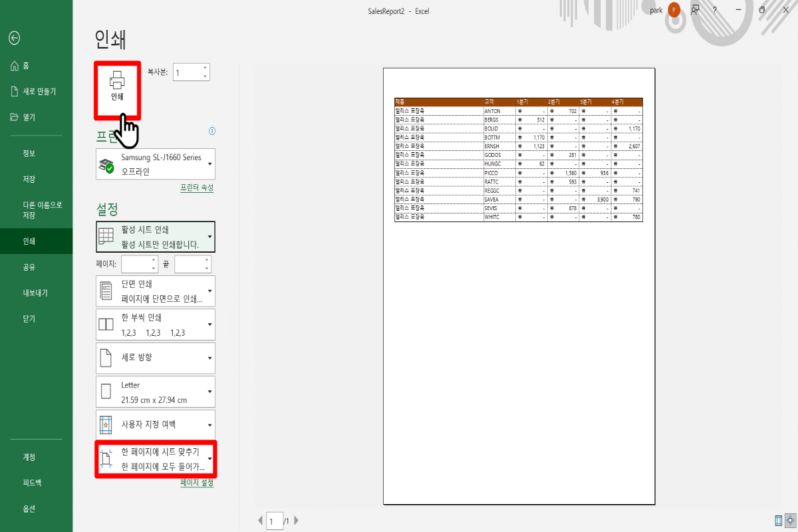798x532 pixels.
Task: Select 정보 in the sidebar
Action: click(37, 154)
